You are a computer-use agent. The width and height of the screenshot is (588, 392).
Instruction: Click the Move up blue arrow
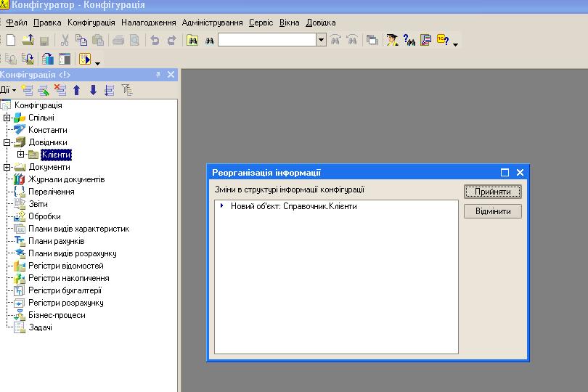click(77, 90)
